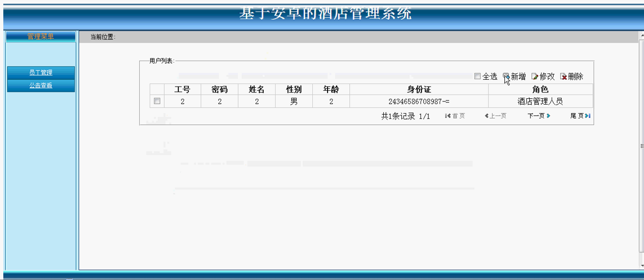Click the 删除 delete icon

564,77
